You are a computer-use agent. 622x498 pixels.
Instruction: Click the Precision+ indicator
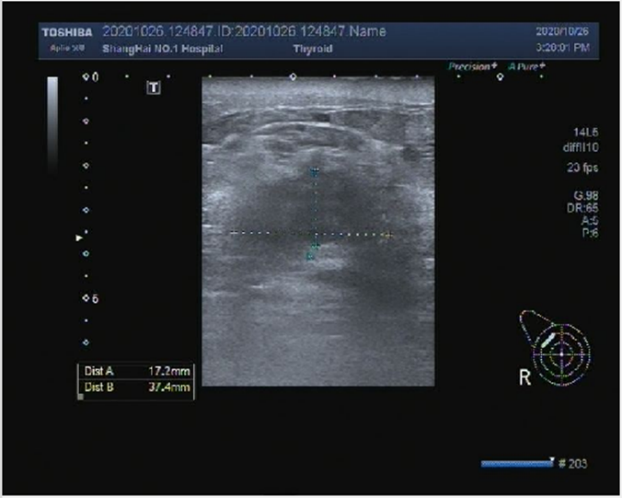coord(472,67)
